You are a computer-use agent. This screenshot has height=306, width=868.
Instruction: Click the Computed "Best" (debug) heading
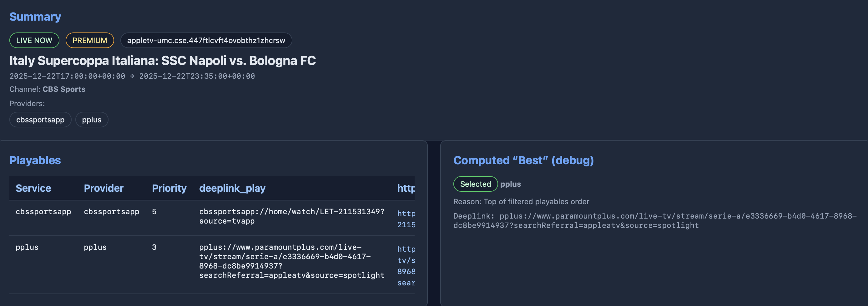523,160
